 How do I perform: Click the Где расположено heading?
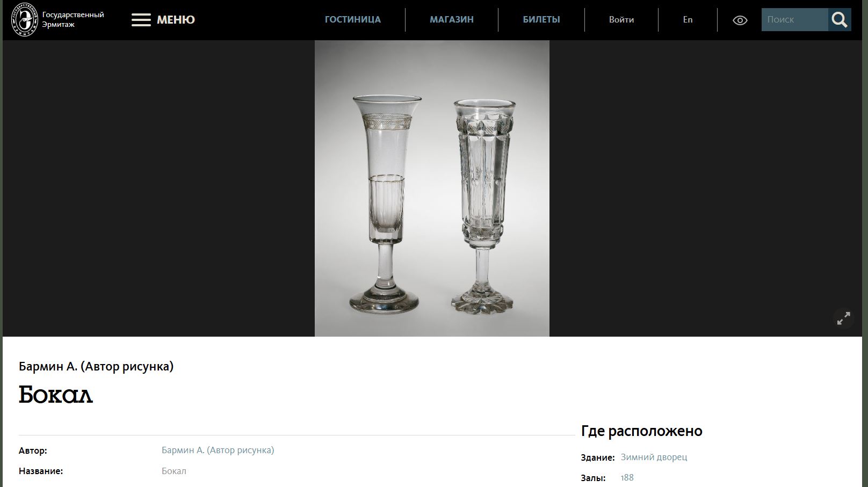point(641,431)
